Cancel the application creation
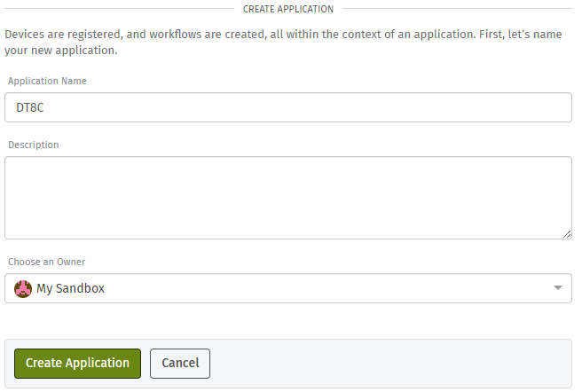The height and width of the screenshot is (392, 582). coord(180,364)
